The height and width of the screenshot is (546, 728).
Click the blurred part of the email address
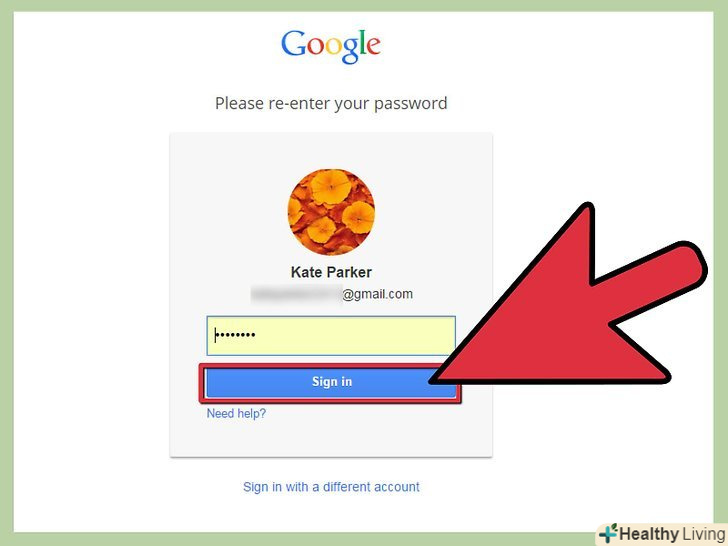click(296, 294)
